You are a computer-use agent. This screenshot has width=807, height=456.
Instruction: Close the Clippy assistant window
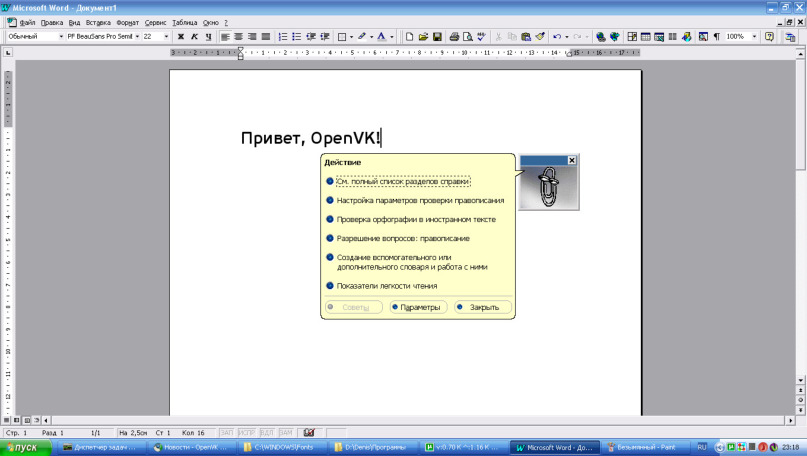click(x=571, y=161)
